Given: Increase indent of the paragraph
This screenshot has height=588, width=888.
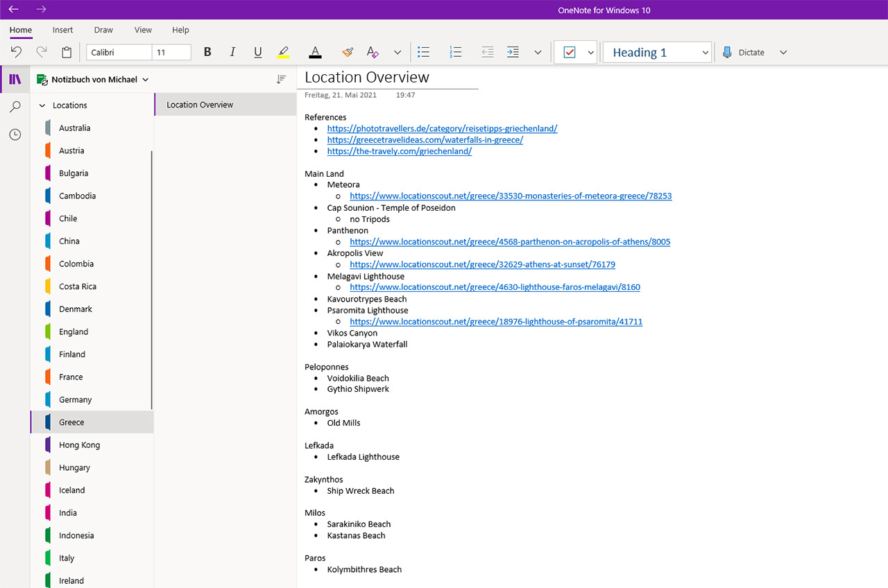Looking at the screenshot, I should point(513,52).
